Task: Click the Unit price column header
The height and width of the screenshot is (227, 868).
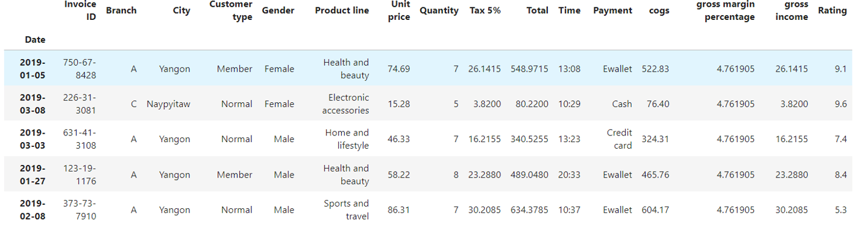Action: (399, 10)
